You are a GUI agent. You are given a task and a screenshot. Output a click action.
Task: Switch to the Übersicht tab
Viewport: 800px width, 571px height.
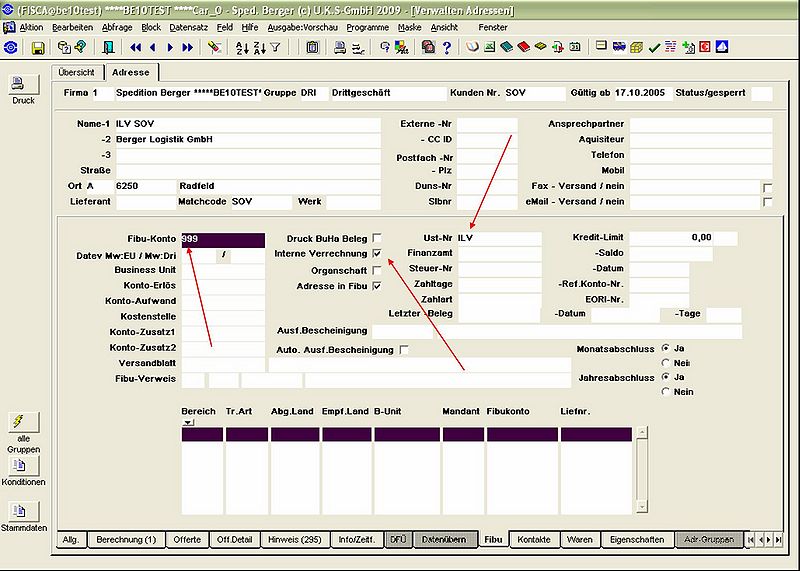click(77, 72)
